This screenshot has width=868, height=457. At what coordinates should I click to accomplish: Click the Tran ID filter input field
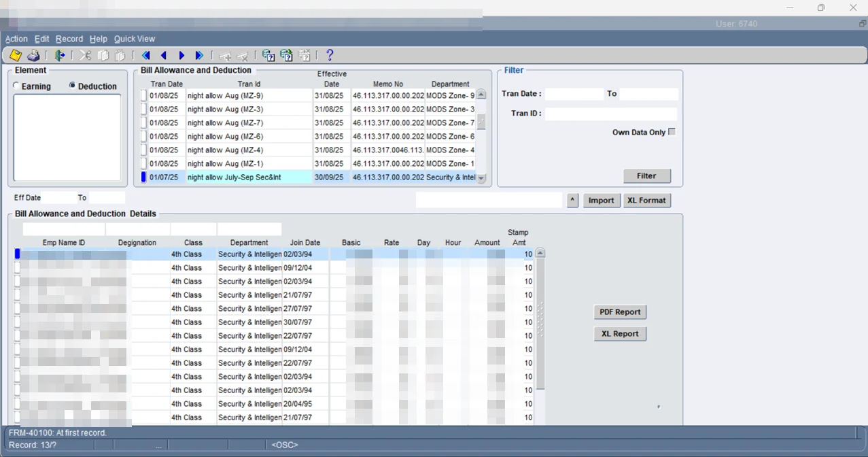click(610, 114)
